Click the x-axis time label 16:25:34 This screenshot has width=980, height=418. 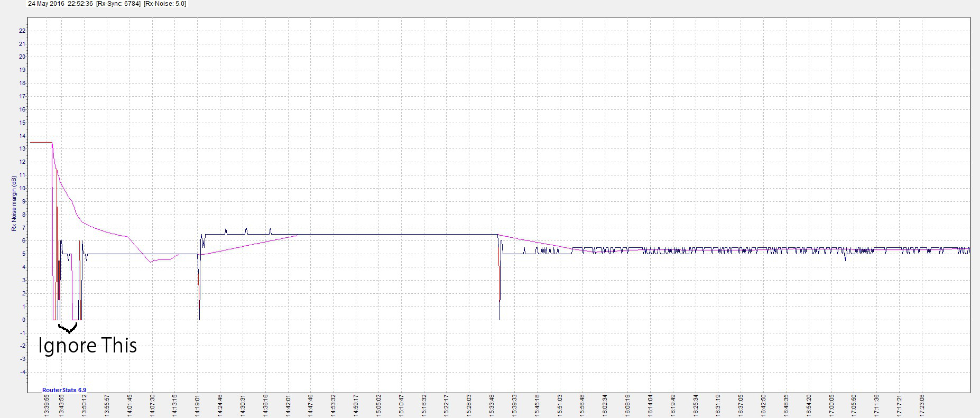coord(697,406)
